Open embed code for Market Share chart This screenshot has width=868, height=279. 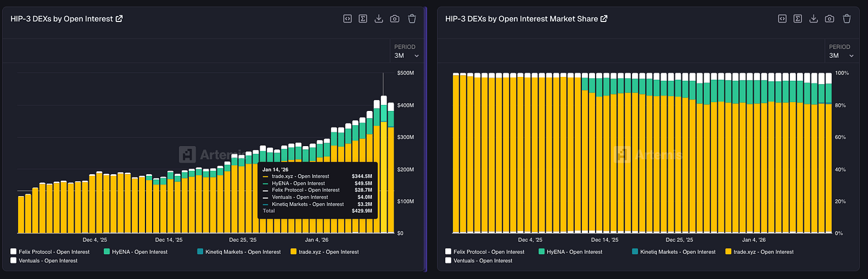tap(782, 18)
